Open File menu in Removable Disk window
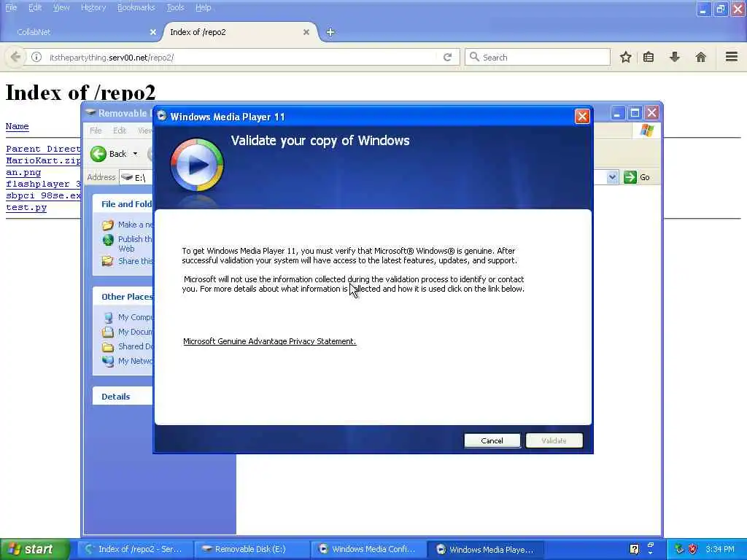Image resolution: width=747 pixels, height=560 pixels. (96, 131)
